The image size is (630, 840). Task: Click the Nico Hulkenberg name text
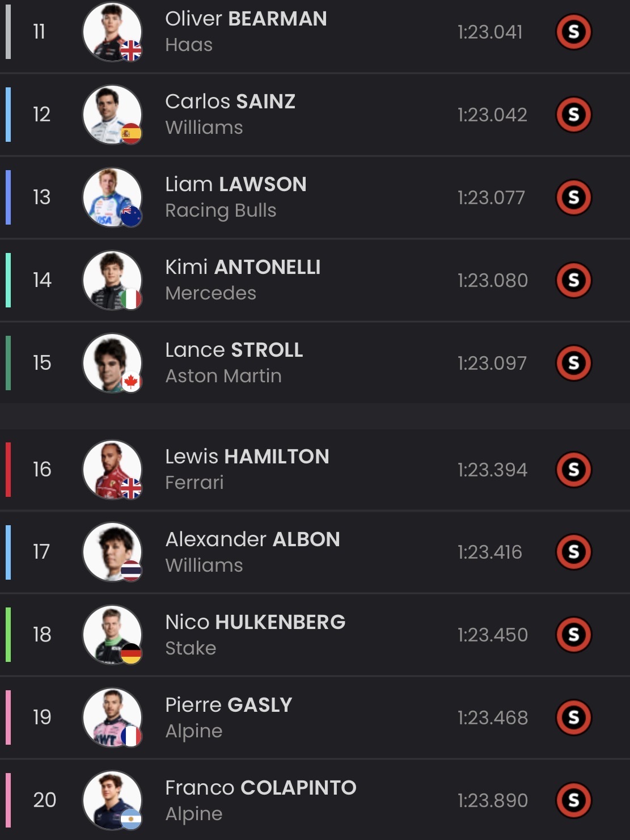point(255,622)
